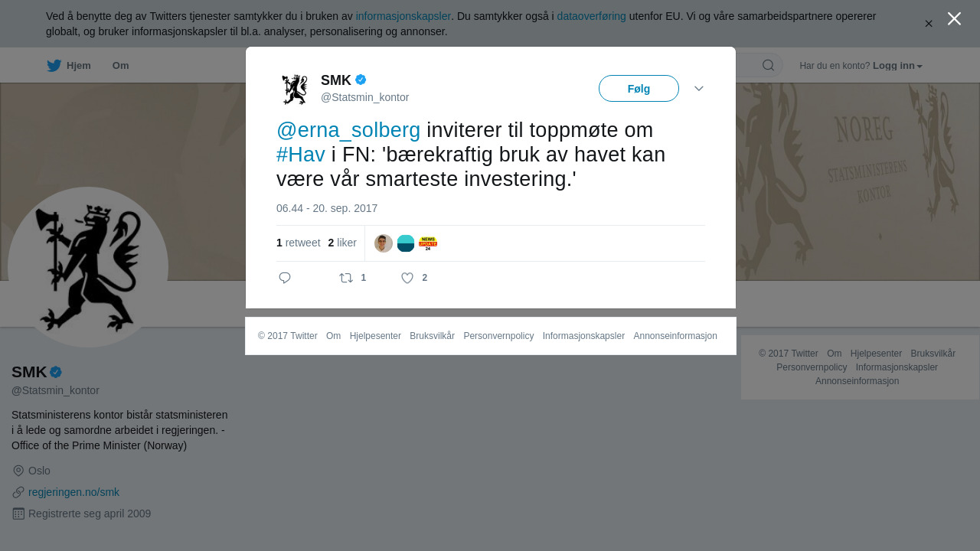This screenshot has height=551, width=980.
Task: Open SMK avatar in tweet header
Action: coord(294,89)
